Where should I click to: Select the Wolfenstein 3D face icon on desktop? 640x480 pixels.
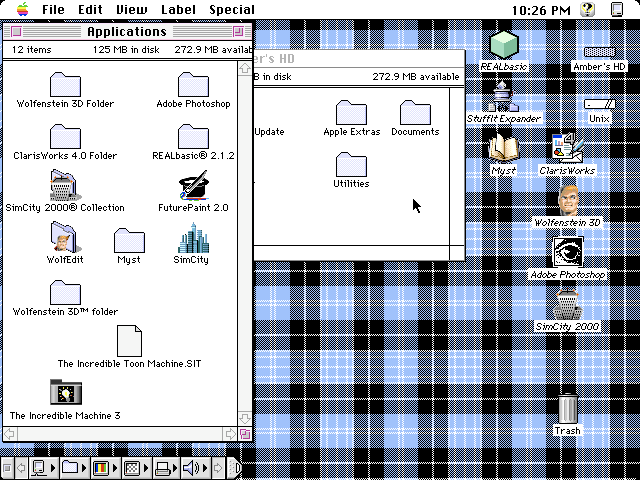pos(568,200)
